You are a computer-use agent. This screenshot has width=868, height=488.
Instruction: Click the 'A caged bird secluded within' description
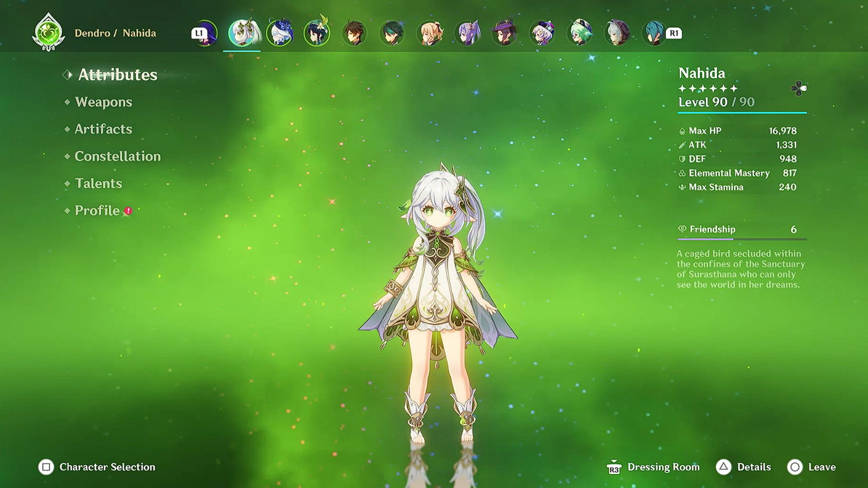tap(741, 269)
